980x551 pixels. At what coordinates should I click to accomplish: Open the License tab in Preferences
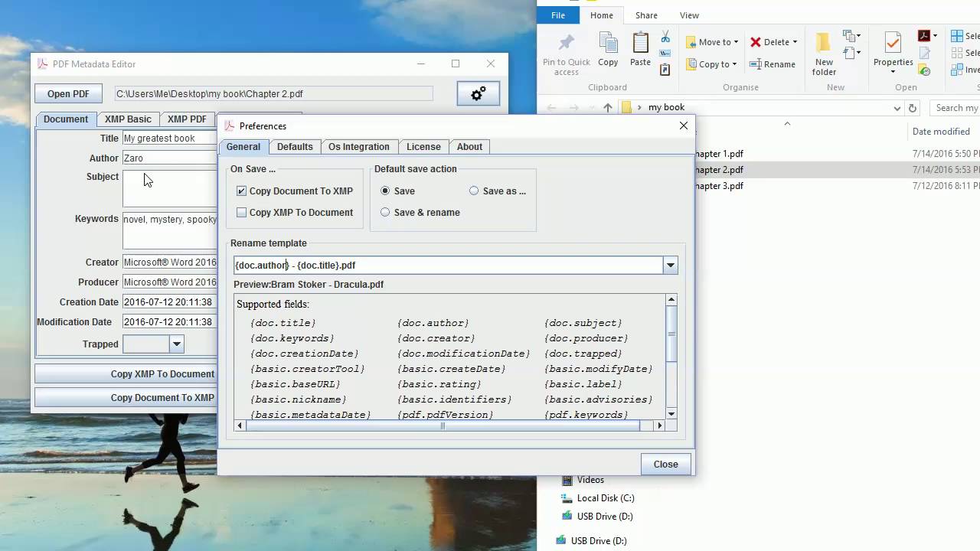(x=423, y=147)
